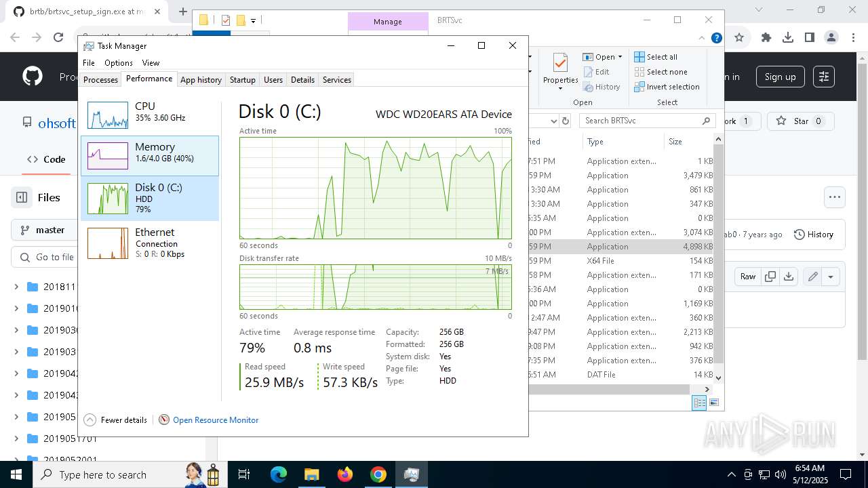Select the Ethernet performance entry
The width and height of the screenshot is (868, 488).
coord(150,243)
